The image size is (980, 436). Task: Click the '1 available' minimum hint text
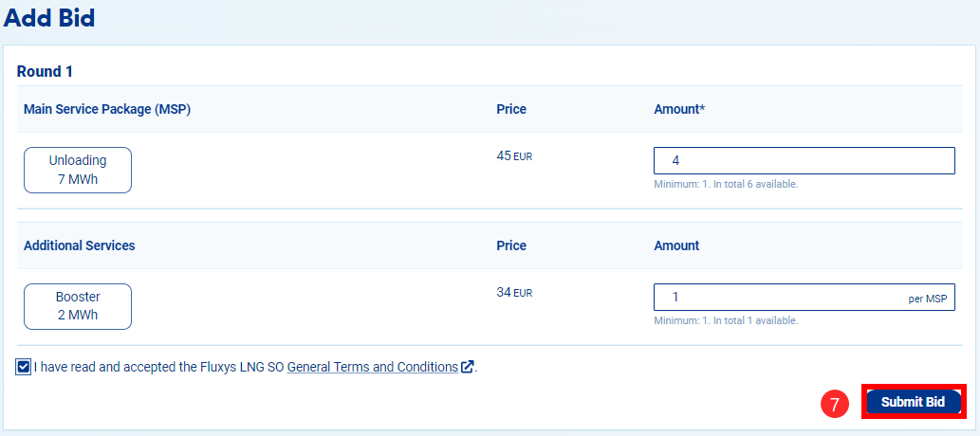click(x=726, y=320)
